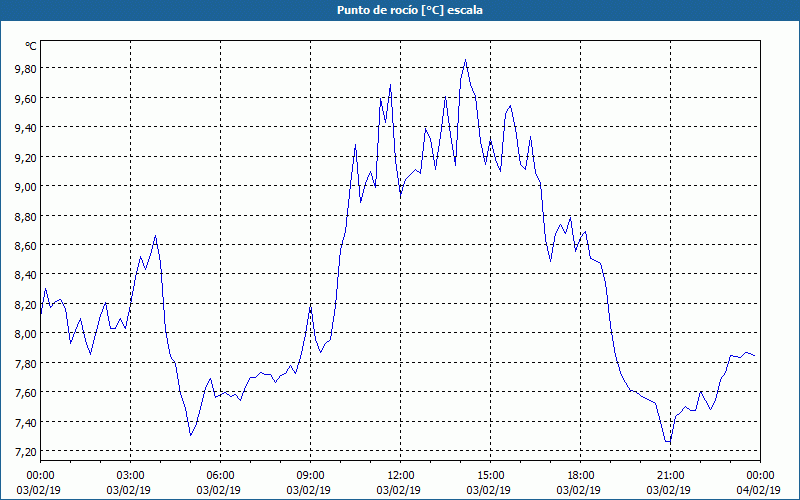Click the 06:00 time axis label
Viewport: 800px width, 500px height.
pyautogui.click(x=220, y=476)
